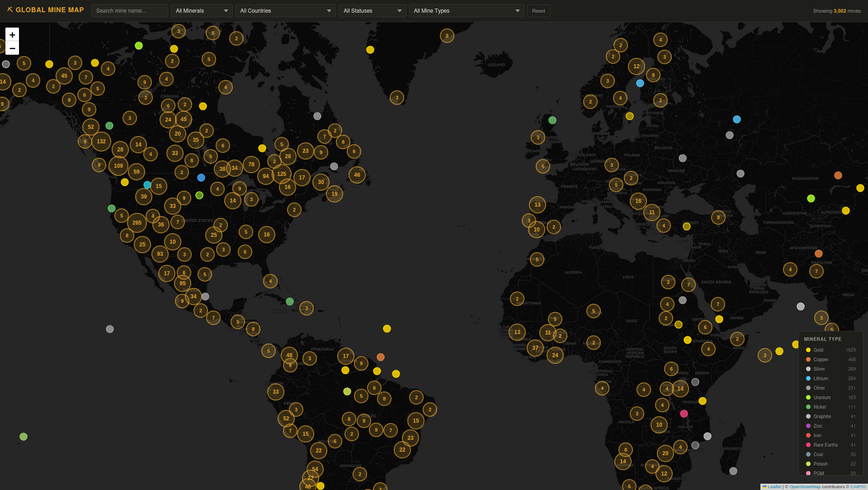
Task: Open the 78 mine cluster marker
Action: point(251,165)
